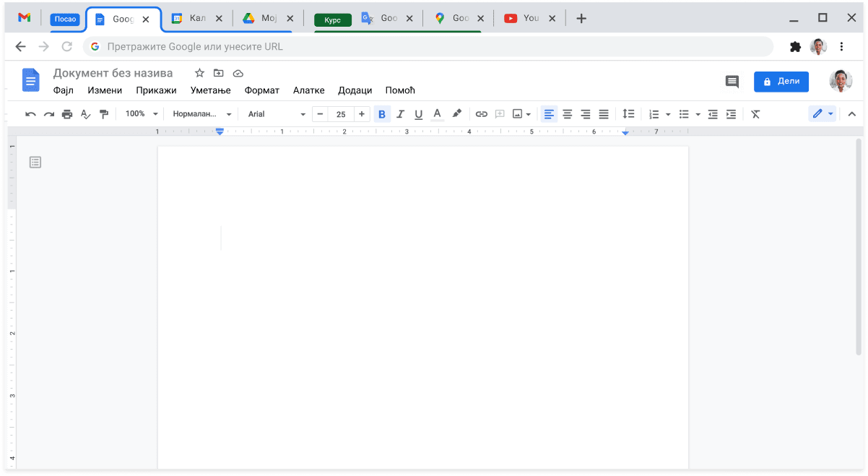This screenshot has width=868, height=476.
Task: Increase indent icon
Action: pos(731,114)
